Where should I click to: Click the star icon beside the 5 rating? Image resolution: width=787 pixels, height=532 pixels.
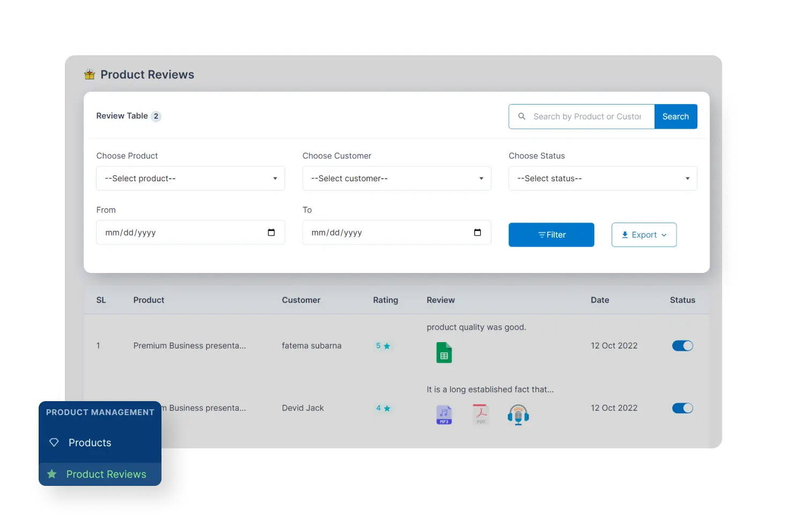(x=387, y=346)
